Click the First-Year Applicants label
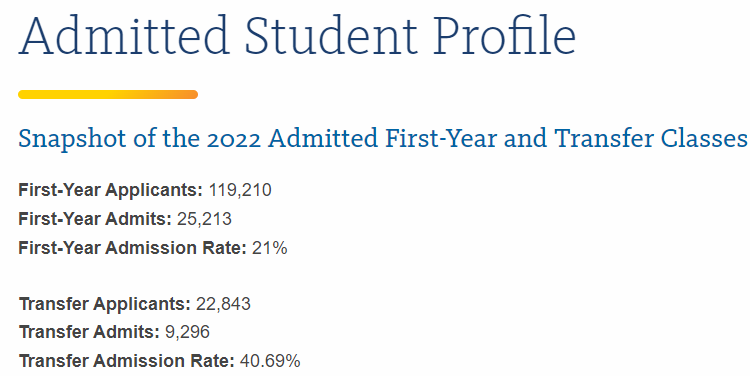The height and width of the screenshot is (376, 750). (x=110, y=190)
